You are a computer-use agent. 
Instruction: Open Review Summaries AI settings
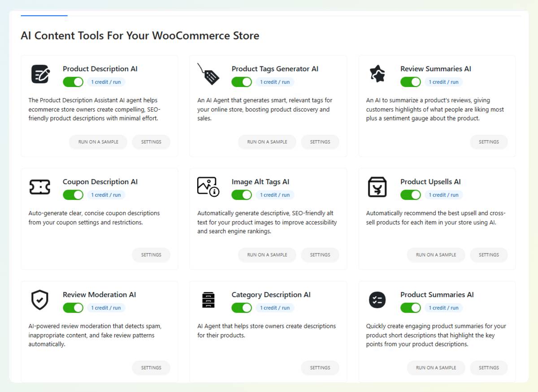489,142
